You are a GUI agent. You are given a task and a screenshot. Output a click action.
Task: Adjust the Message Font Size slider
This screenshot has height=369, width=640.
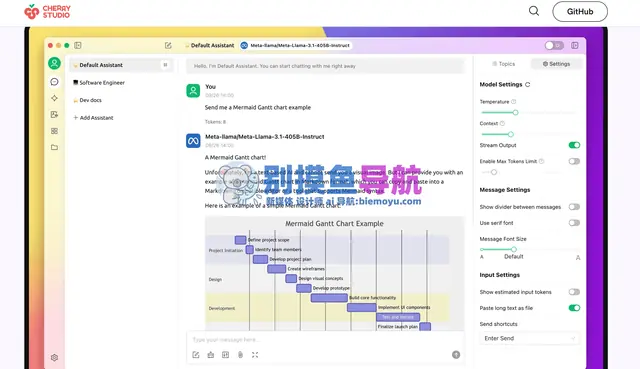(529, 249)
